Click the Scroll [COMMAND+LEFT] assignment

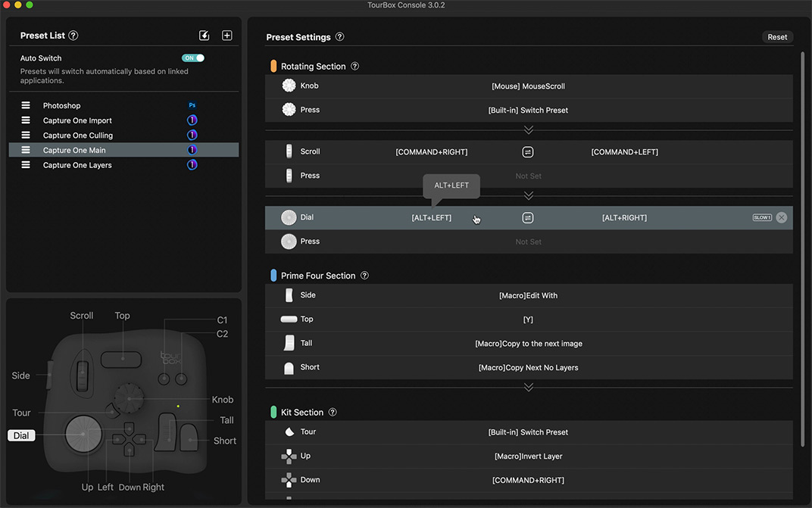tap(625, 151)
